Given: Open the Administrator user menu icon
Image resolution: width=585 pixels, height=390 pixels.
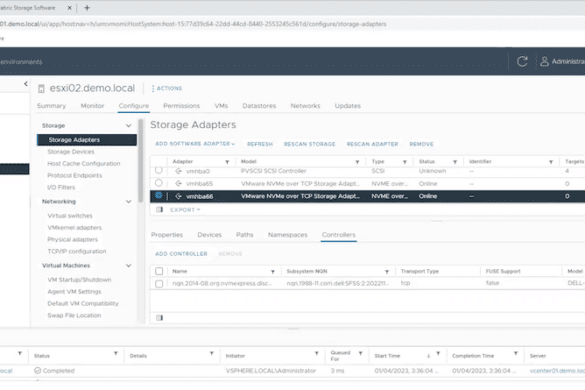Looking at the screenshot, I should click(544, 61).
